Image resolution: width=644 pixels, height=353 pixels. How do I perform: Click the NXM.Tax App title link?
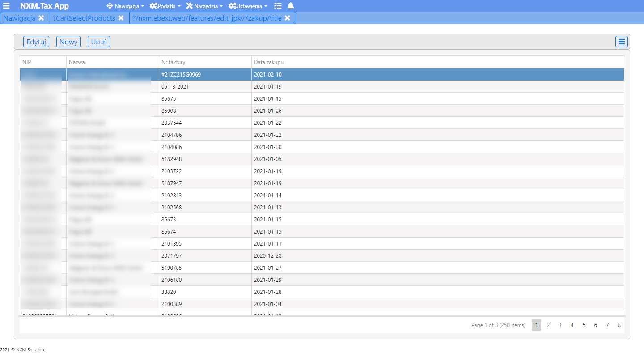[x=44, y=6]
